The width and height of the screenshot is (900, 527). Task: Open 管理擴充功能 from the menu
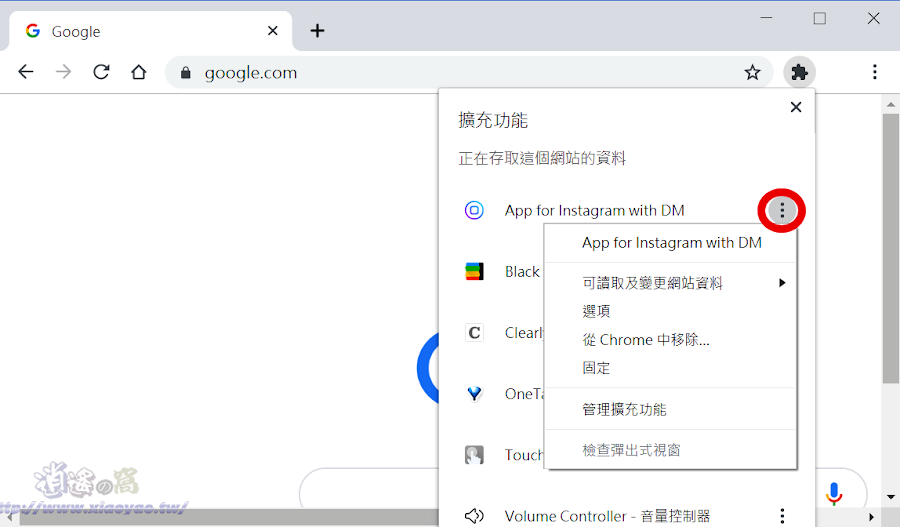click(x=670, y=409)
